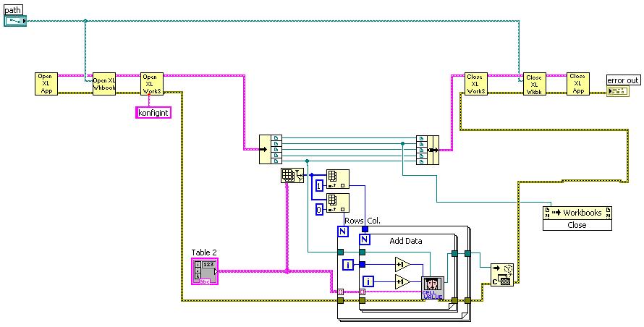
Task: Click the Workbooks property node header
Action: coord(577,213)
